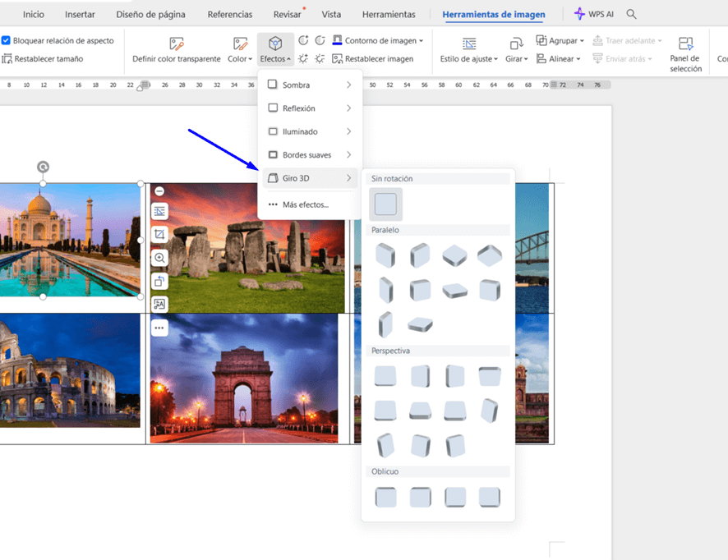728x560 pixels.
Task: Click Restablecer imagen button
Action: pos(372,59)
